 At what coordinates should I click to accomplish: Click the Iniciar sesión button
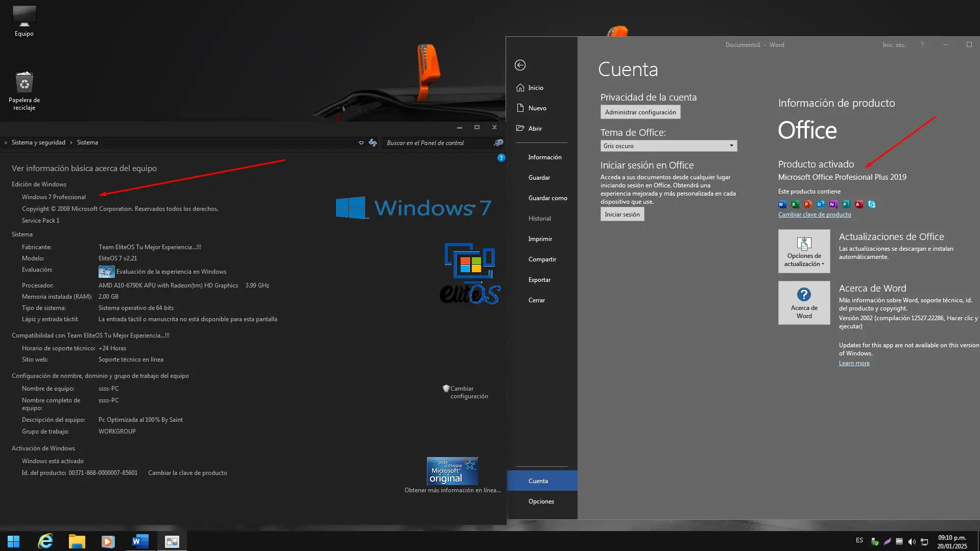tap(622, 214)
